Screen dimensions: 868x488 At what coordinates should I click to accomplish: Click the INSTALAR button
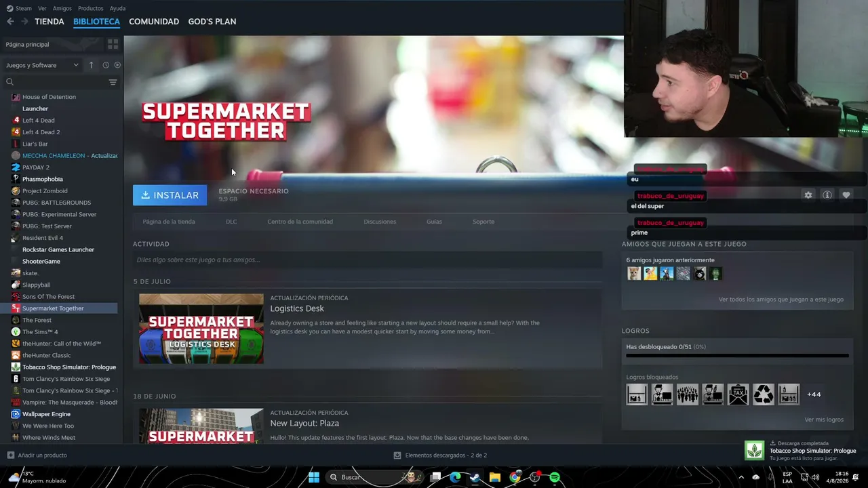click(x=170, y=195)
